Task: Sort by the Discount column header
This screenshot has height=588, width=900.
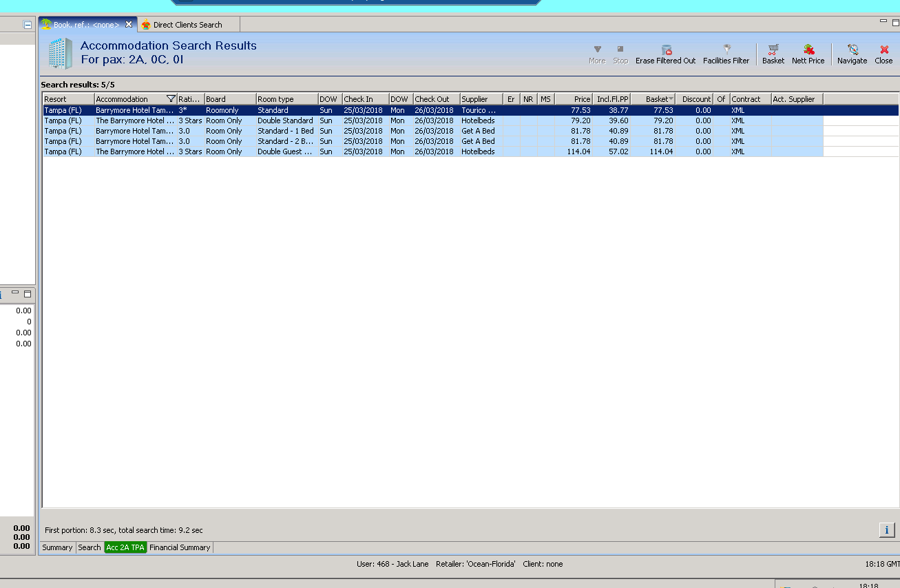Action: tap(694, 99)
